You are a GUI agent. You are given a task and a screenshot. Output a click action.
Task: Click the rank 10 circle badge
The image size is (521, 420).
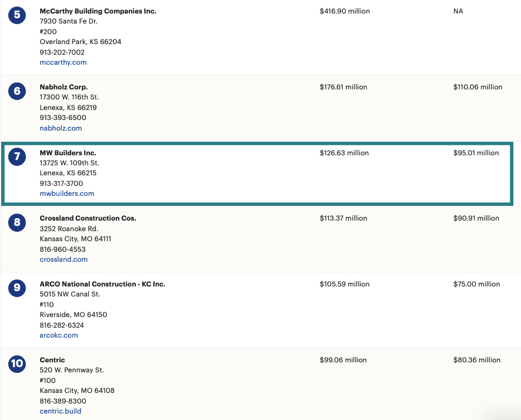tap(17, 364)
